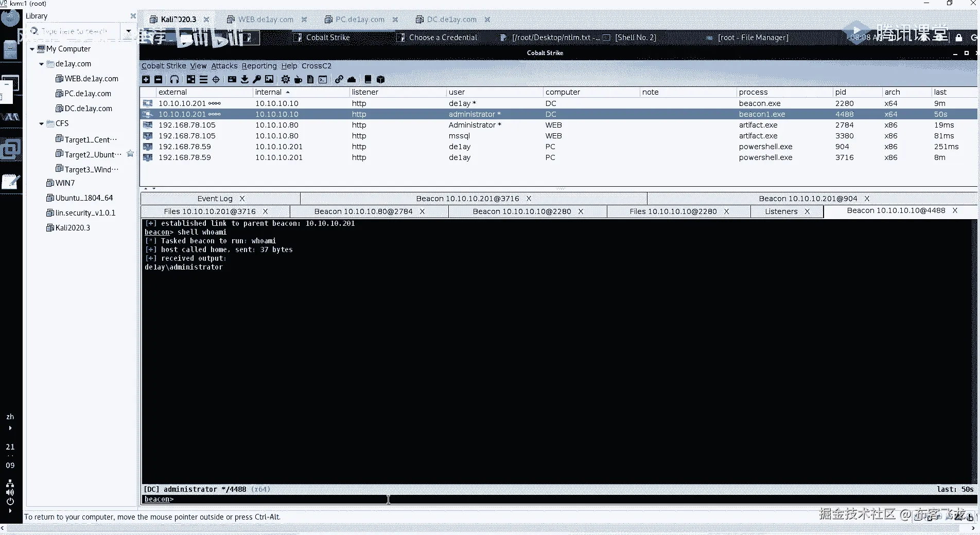
Task: Click the terminal icon for scripted web delivery
Action: point(323,79)
